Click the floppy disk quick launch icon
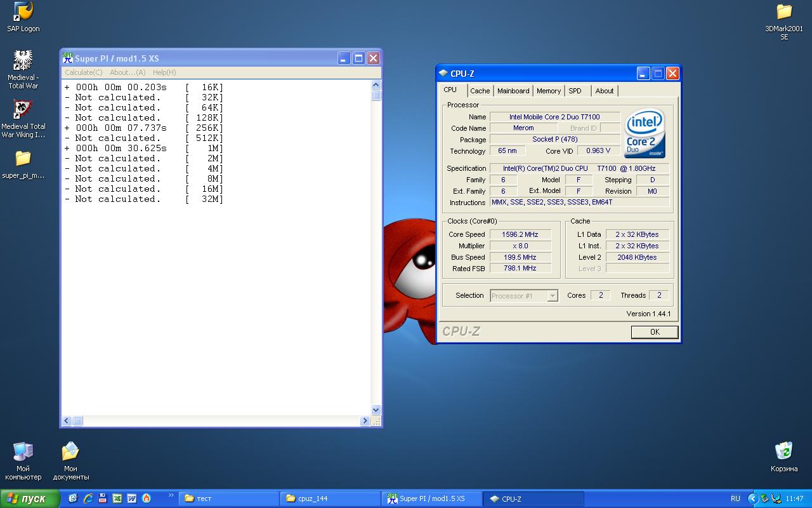Screen dimensions: 812x508 [x=102, y=498]
